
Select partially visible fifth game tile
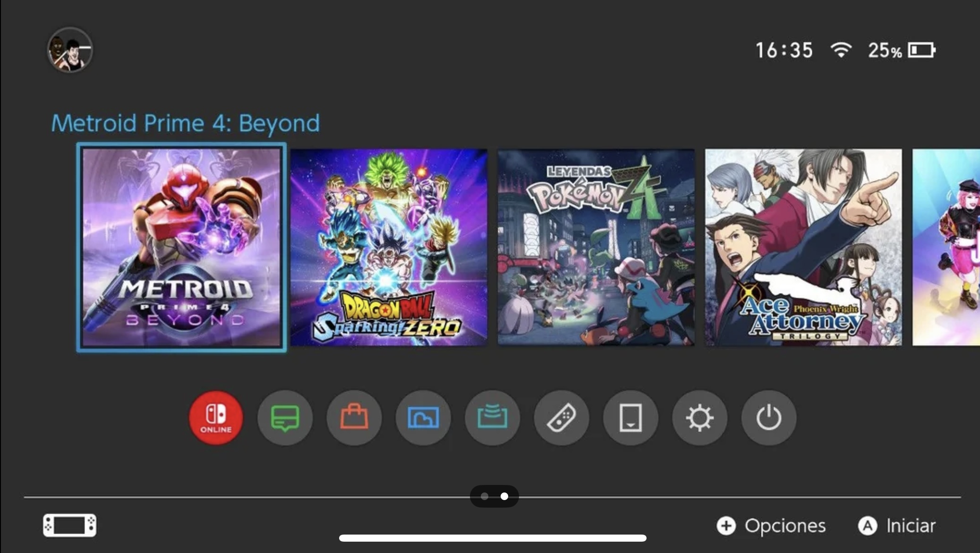(946, 247)
